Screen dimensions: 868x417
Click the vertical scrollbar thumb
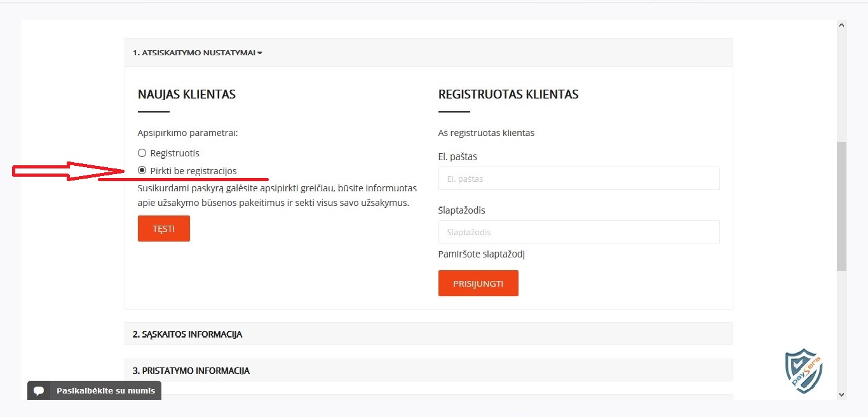click(x=842, y=206)
